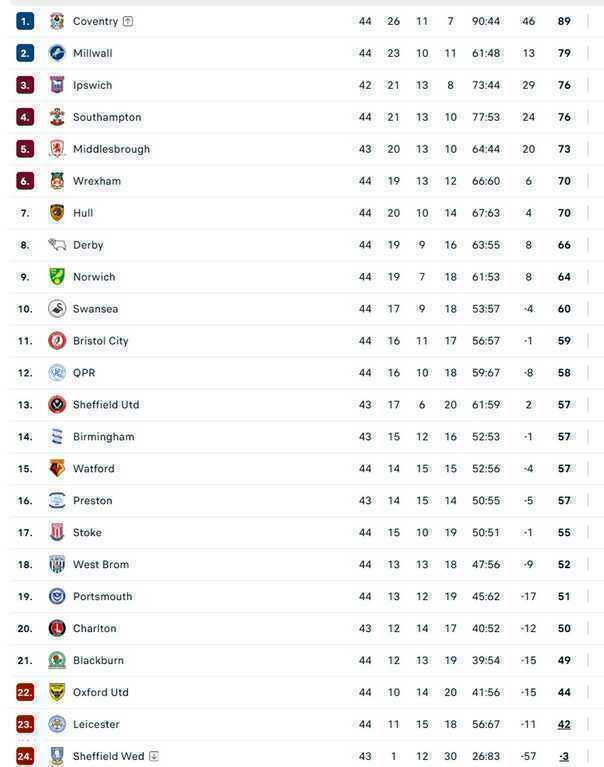This screenshot has height=767, width=604.
Task: Click Sheffield Wed's underlined points total -3
Action: pyautogui.click(x=564, y=756)
